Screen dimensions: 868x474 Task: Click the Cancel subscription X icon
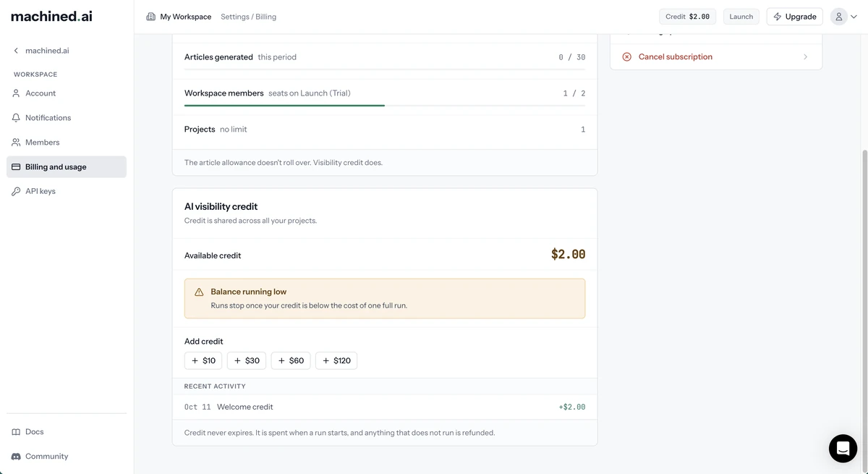point(627,57)
